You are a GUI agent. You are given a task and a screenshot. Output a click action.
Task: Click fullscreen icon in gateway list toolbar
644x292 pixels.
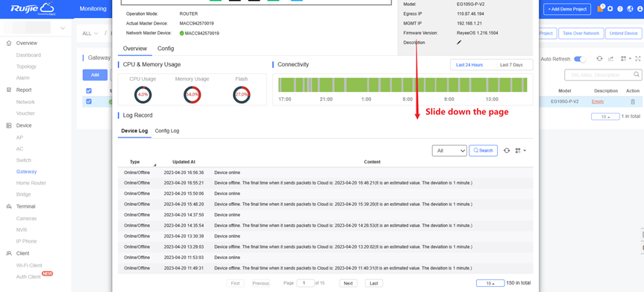click(x=638, y=59)
